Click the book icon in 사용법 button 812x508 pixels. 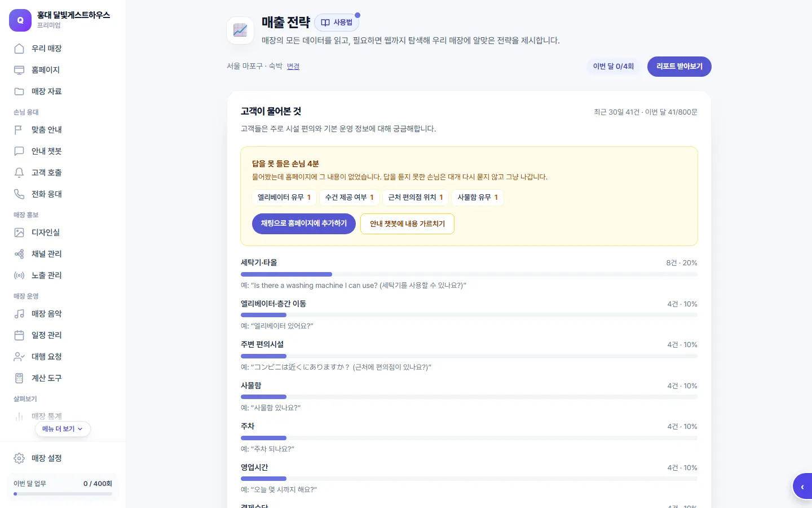[325, 23]
